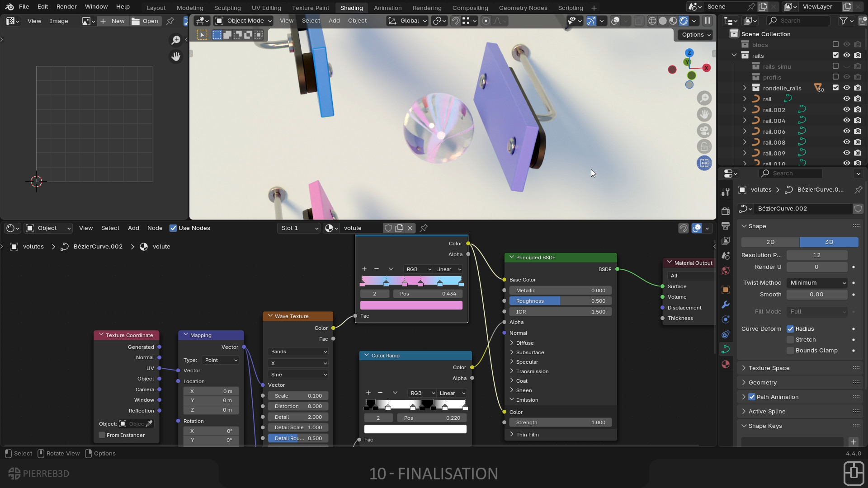
Task: Open the Physics properties tab
Action: (726, 319)
